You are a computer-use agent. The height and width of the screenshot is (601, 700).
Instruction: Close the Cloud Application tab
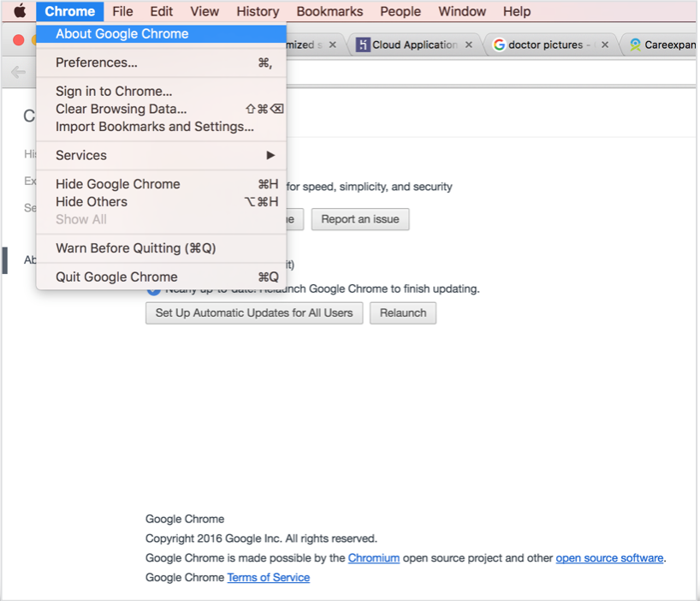pyautogui.click(x=468, y=45)
